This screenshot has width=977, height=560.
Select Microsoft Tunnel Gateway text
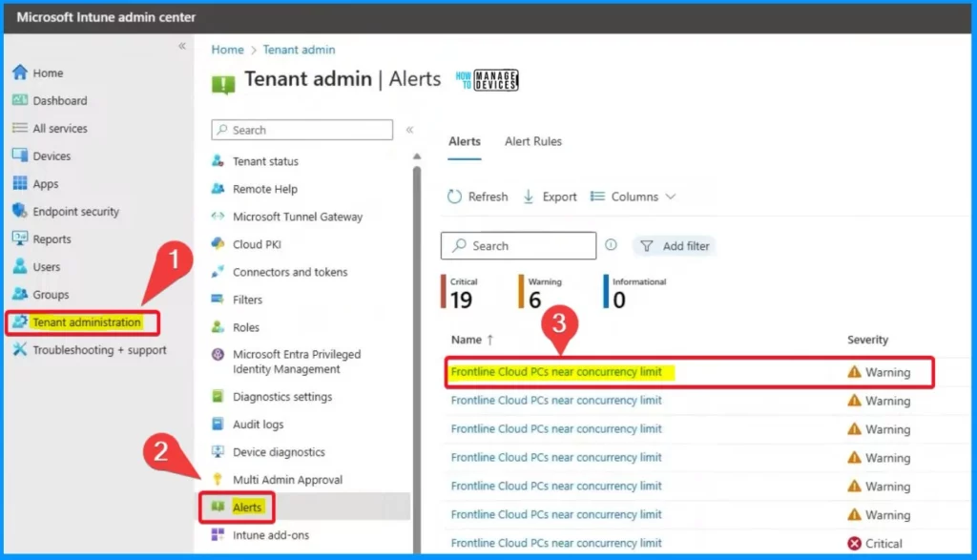[x=298, y=217]
